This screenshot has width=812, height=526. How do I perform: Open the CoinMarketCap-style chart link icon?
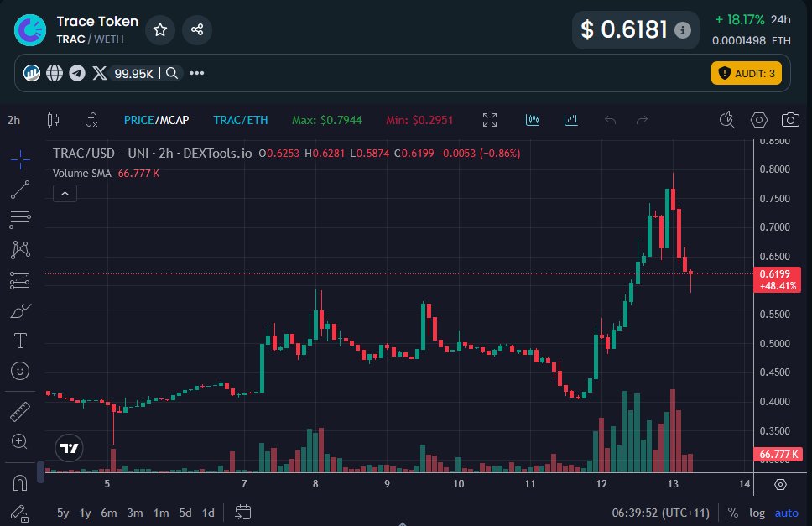[x=32, y=73]
